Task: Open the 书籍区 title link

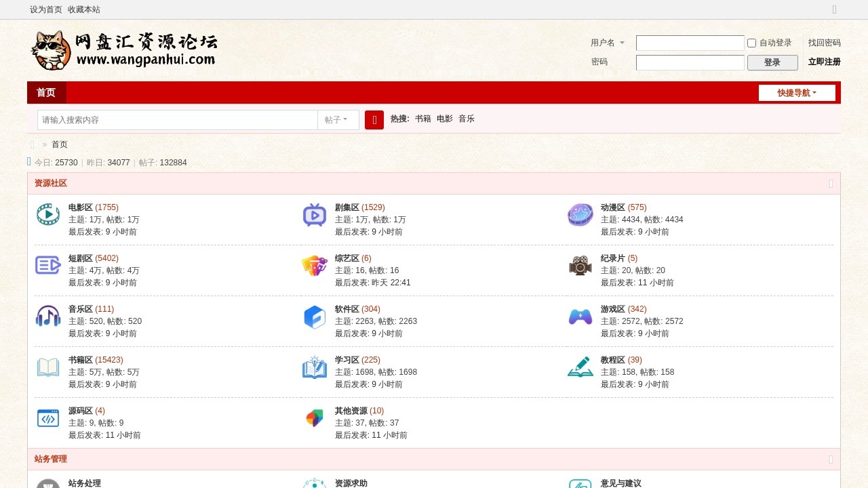Action: point(81,360)
